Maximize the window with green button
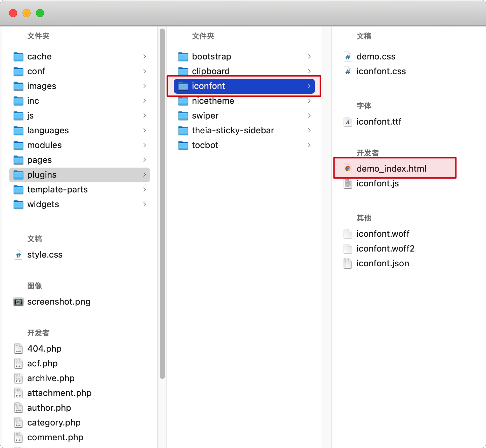The height and width of the screenshot is (448, 486). click(40, 13)
